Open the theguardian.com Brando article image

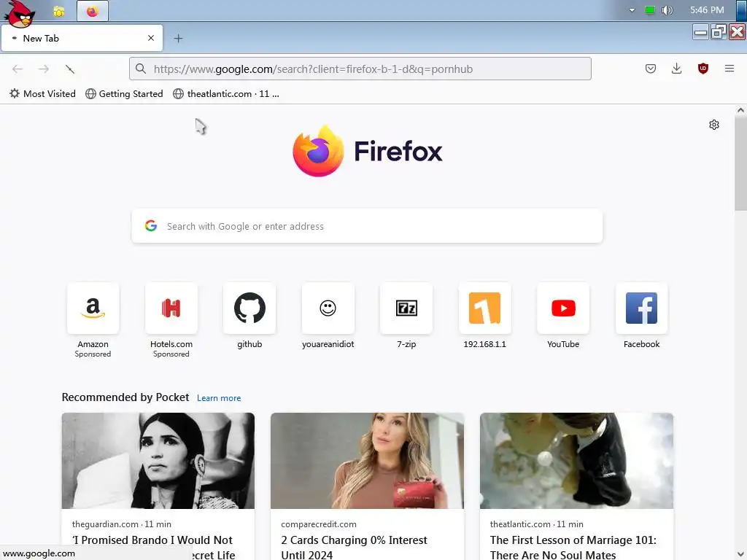(158, 461)
